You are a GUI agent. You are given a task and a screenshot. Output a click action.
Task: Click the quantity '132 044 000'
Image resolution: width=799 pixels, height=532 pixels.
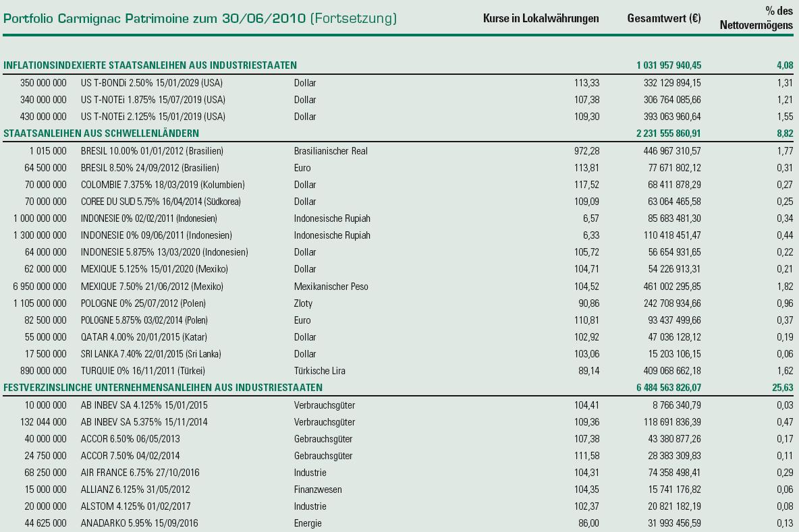(x=43, y=422)
